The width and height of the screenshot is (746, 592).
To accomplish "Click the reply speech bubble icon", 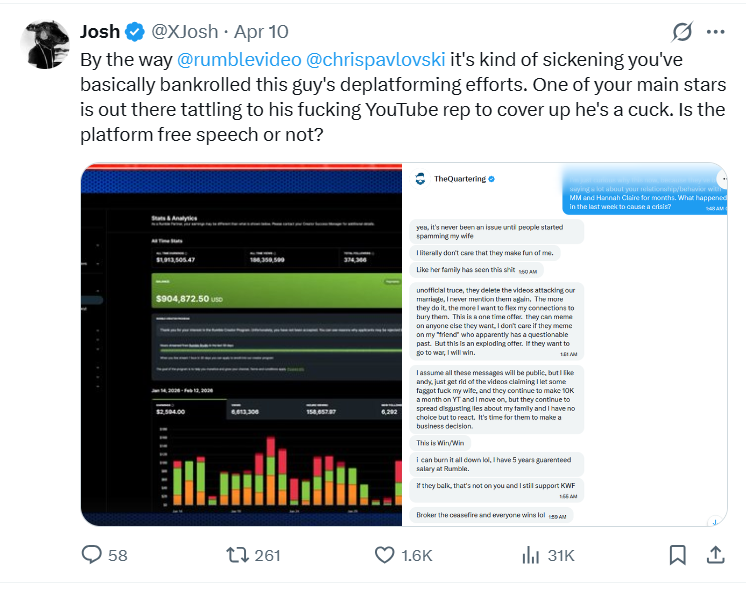I will click(x=92, y=554).
